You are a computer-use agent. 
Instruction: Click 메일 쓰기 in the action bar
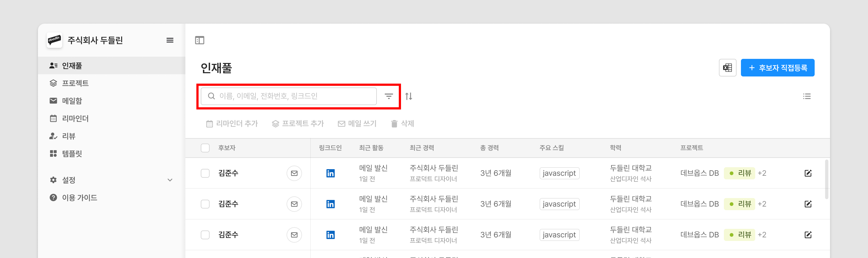click(x=357, y=123)
